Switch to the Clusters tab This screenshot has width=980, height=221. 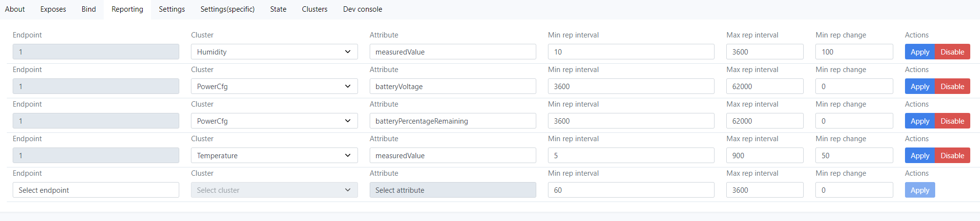pyautogui.click(x=315, y=9)
